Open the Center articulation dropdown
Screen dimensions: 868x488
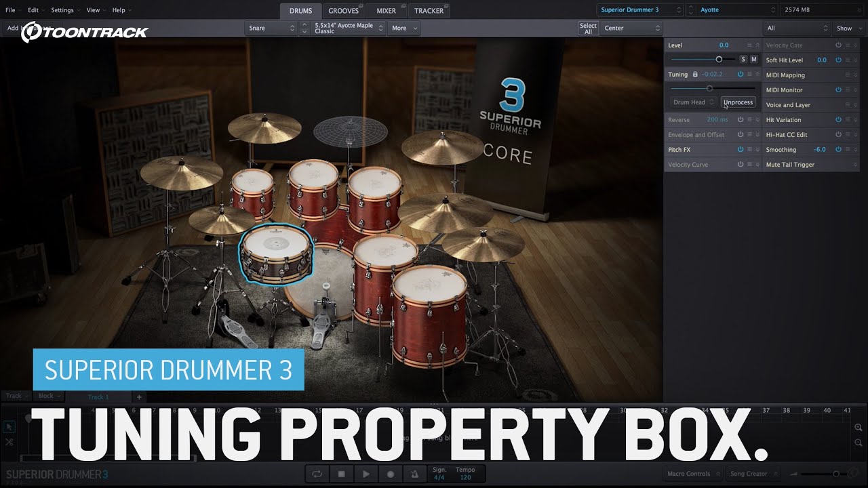[x=631, y=28]
